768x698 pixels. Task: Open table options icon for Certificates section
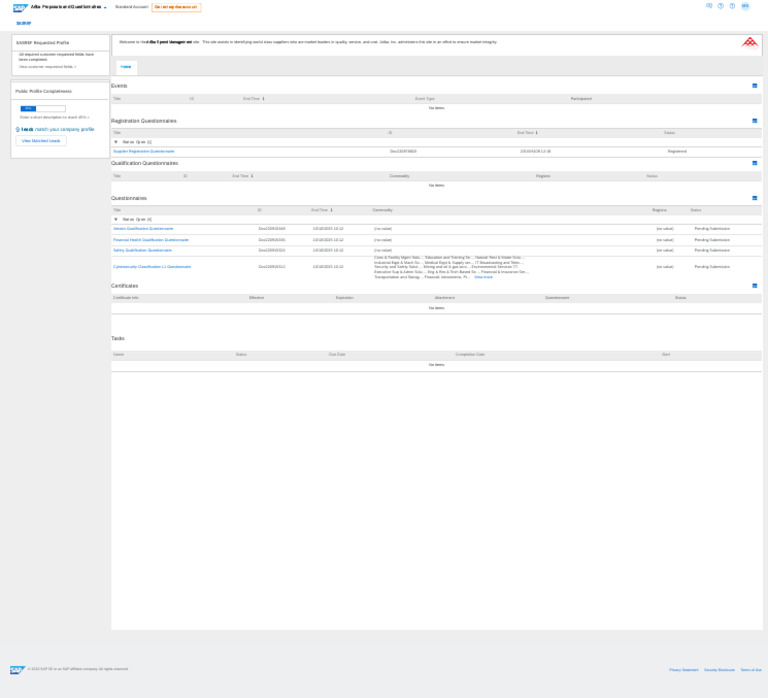click(755, 286)
